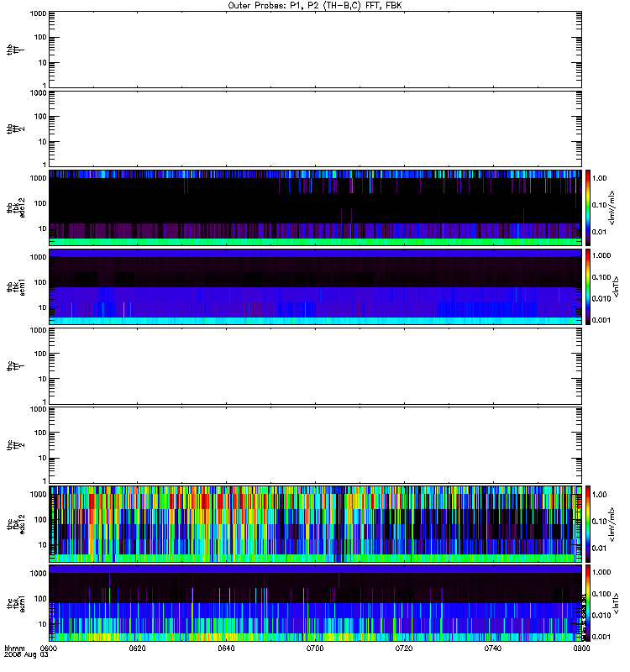Click the '0640' time axis label
The image size is (630, 672).
pyautogui.click(x=226, y=648)
